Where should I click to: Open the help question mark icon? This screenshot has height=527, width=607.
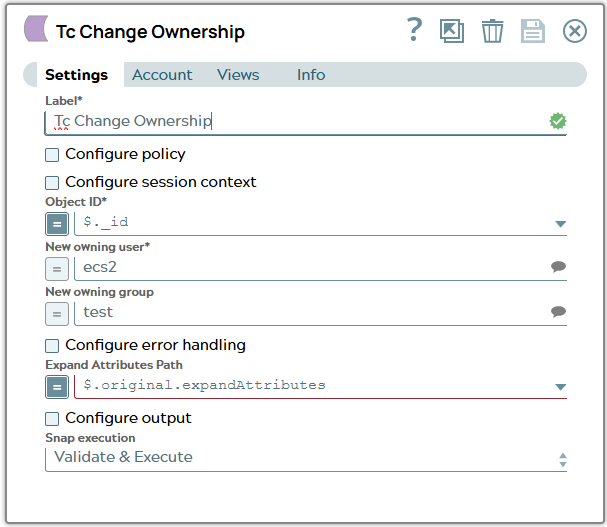pyautogui.click(x=414, y=30)
